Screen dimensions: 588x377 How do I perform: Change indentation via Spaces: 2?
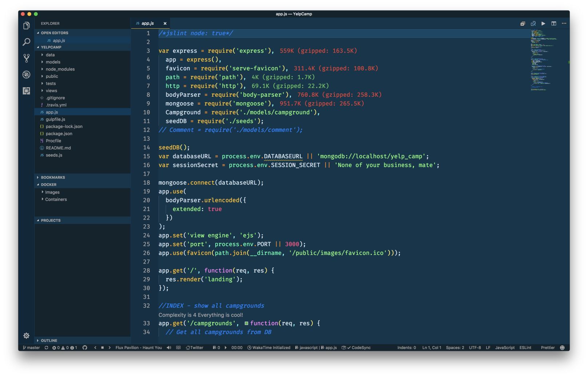click(455, 348)
